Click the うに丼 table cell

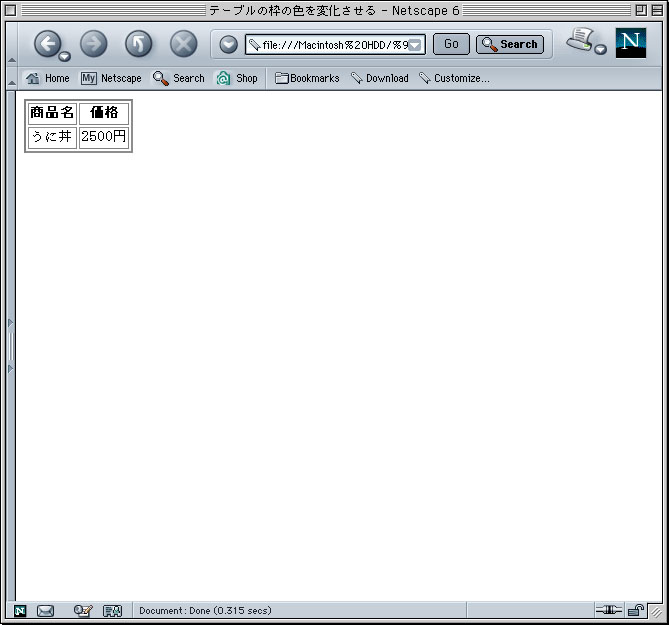tap(52, 137)
